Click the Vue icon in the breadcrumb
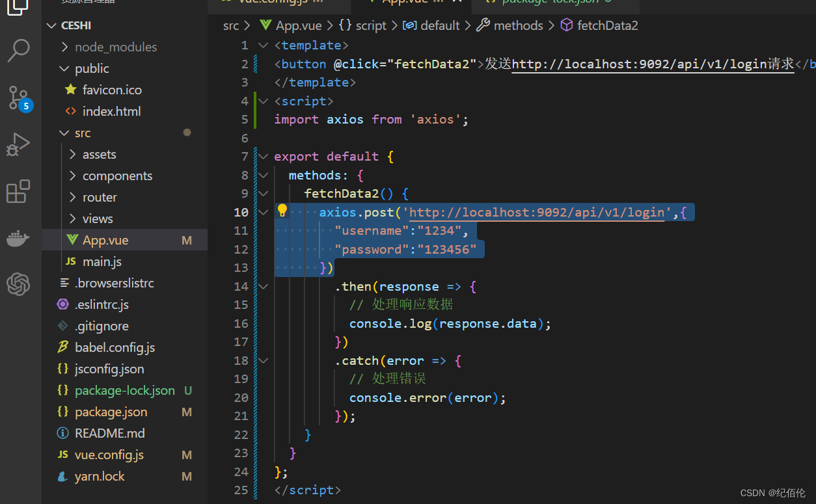Image resolution: width=816 pixels, height=504 pixels. click(x=265, y=25)
